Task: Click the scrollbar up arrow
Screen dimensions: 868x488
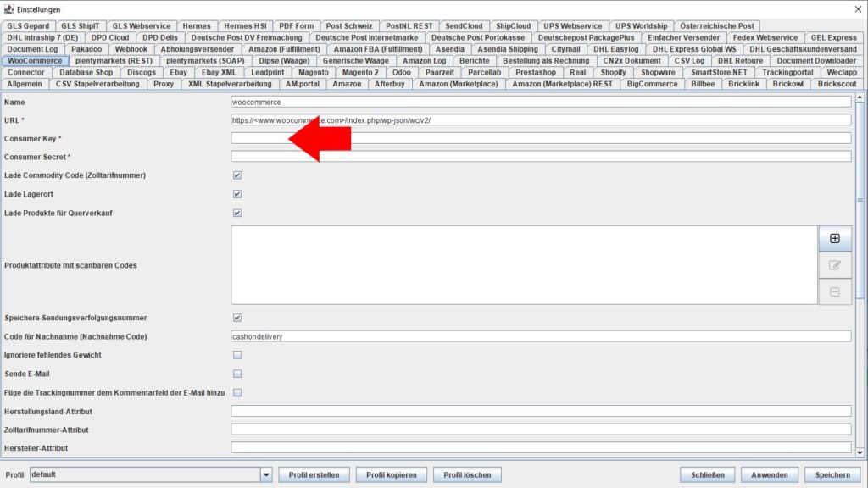Action: click(x=860, y=97)
